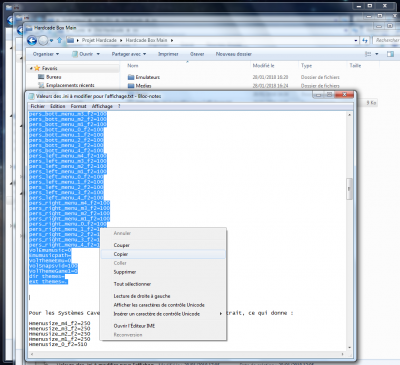The height and width of the screenshot is (365, 400).
Task: Create a Nouveau dossier
Action: tap(234, 54)
